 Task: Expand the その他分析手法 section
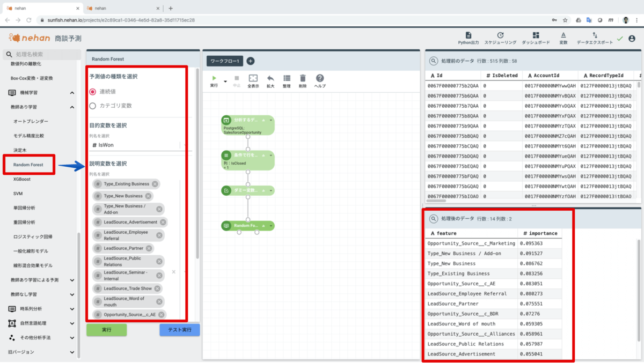[x=72, y=338]
